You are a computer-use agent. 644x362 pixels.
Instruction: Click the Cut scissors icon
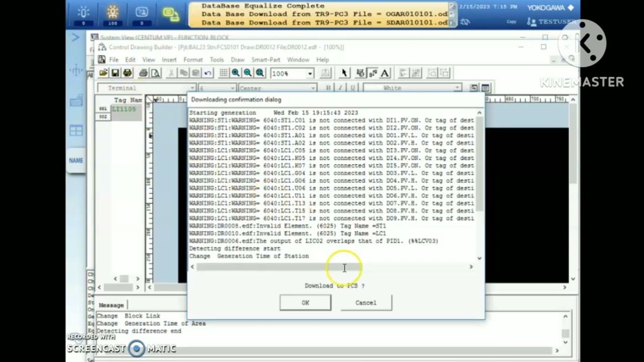click(172, 73)
